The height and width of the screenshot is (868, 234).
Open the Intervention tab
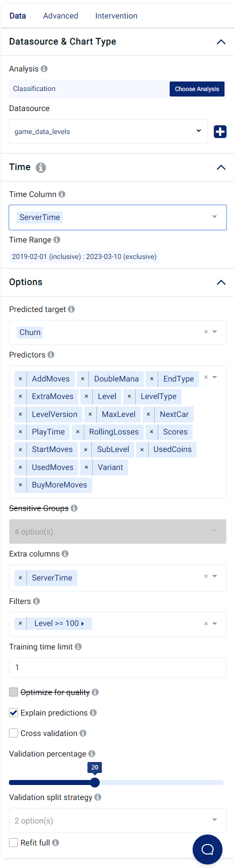click(x=116, y=16)
